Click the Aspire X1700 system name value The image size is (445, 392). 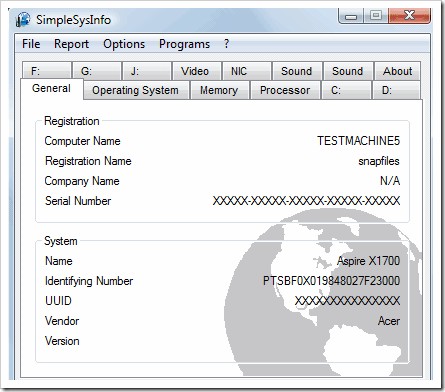coord(368,261)
